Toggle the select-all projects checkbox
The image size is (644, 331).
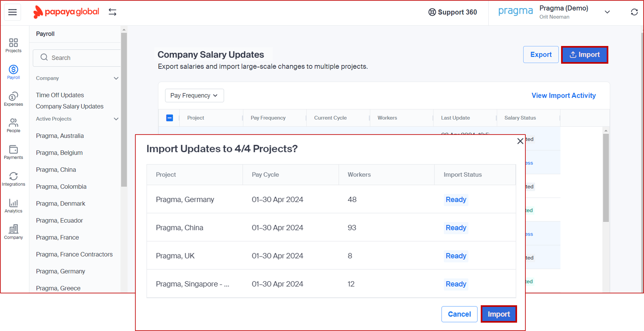tap(170, 118)
